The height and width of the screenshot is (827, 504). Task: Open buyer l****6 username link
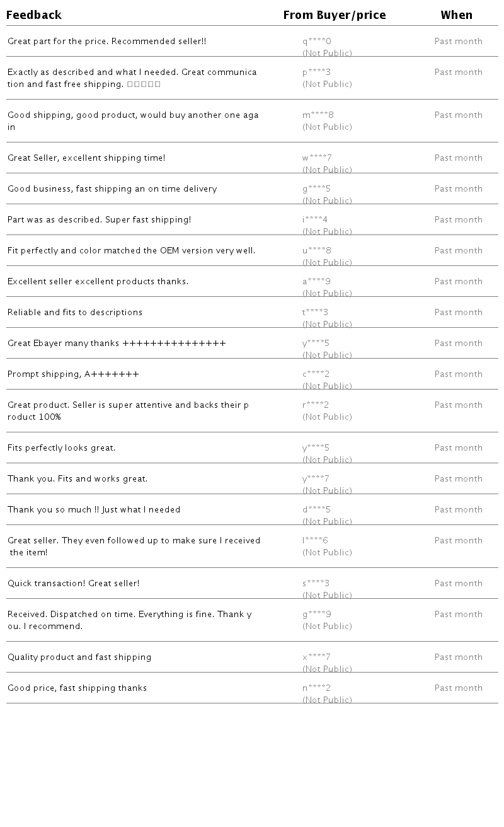click(x=315, y=541)
